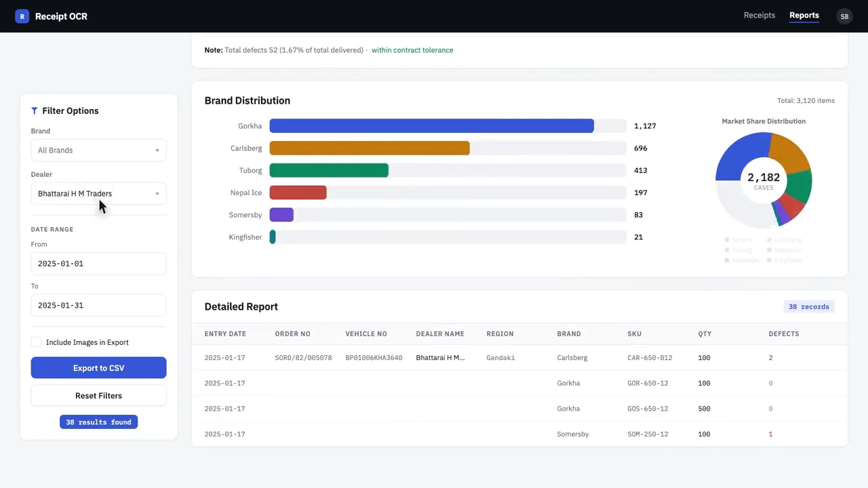Screen dimensions: 868x488
Task: Sort by the QTY column header
Action: (x=705, y=334)
